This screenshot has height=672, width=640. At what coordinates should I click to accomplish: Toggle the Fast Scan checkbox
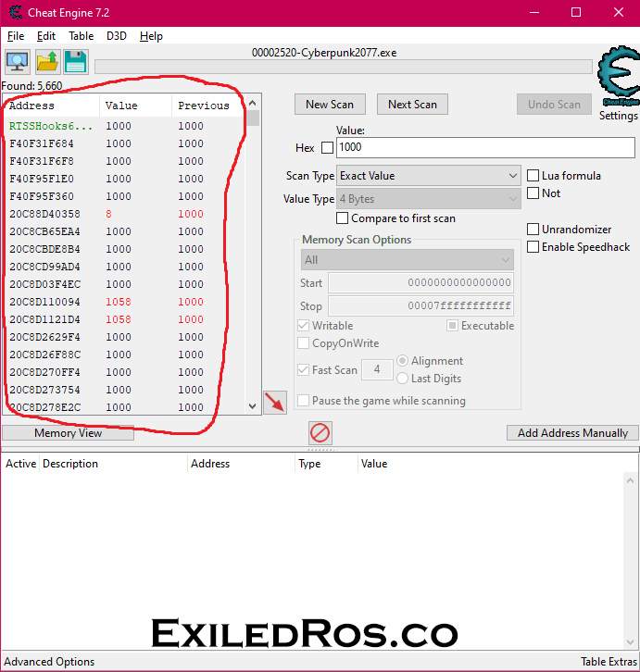[x=303, y=370]
